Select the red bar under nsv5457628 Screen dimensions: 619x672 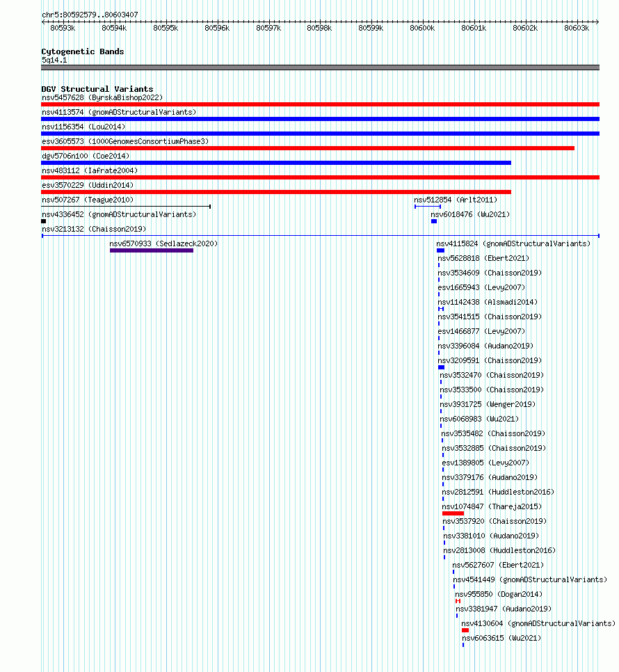point(320,104)
